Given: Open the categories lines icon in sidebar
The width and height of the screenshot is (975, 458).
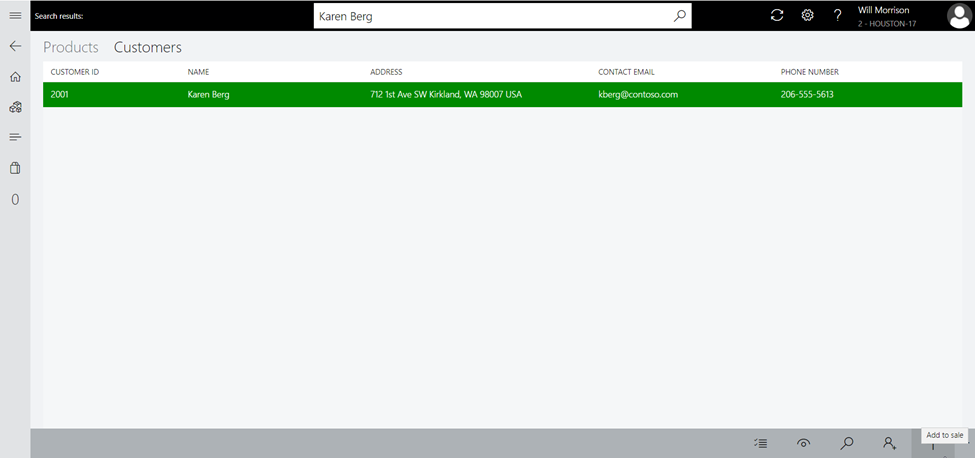Looking at the screenshot, I should pos(15,137).
